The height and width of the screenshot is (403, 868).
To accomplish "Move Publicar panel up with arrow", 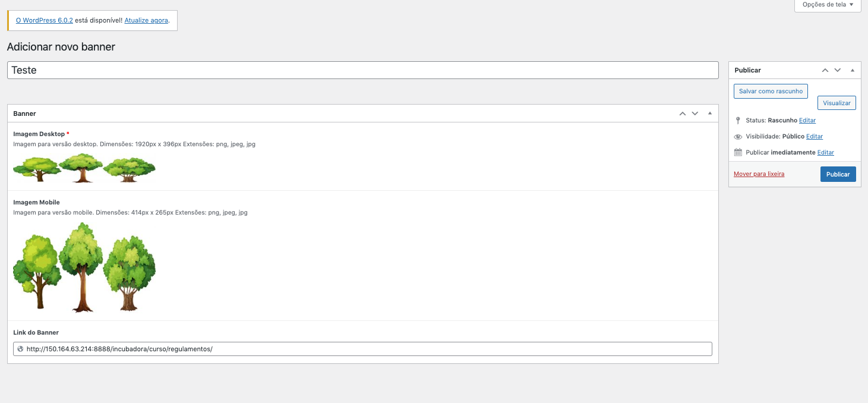I will coord(825,70).
